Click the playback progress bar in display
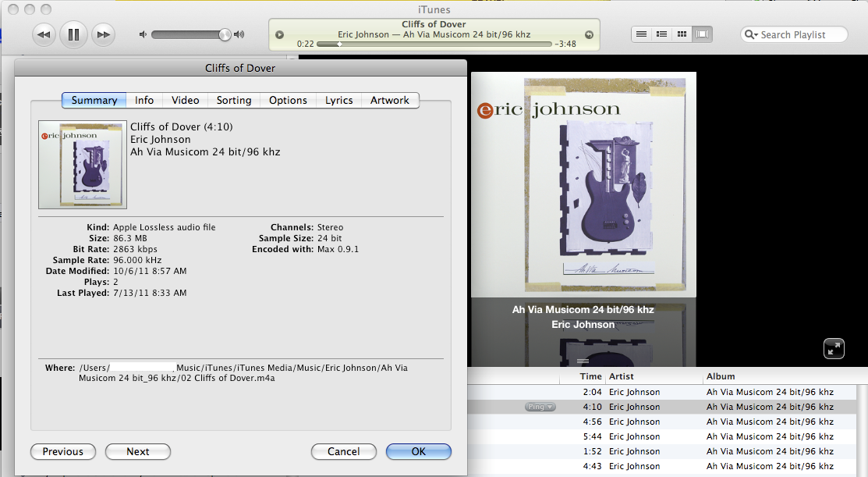The image size is (868, 477). (434, 44)
